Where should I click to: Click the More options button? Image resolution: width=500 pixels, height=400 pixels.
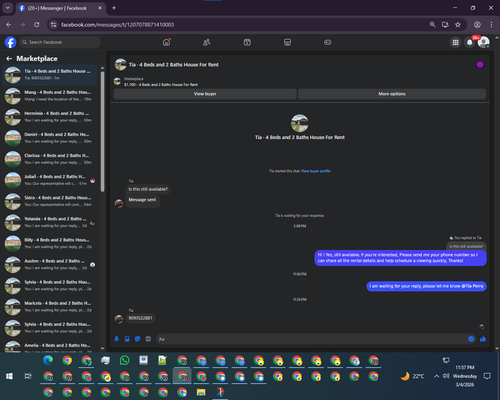pos(392,94)
